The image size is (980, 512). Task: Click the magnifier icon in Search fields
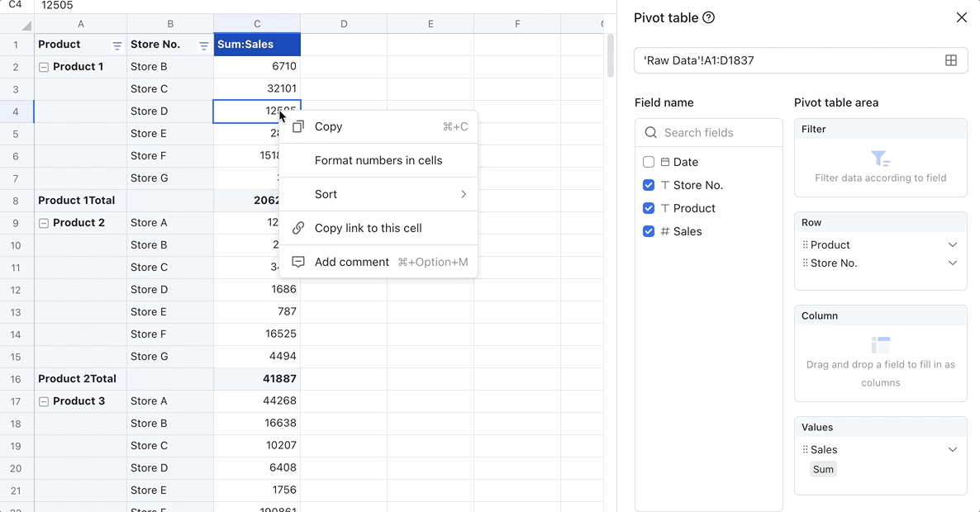point(650,132)
